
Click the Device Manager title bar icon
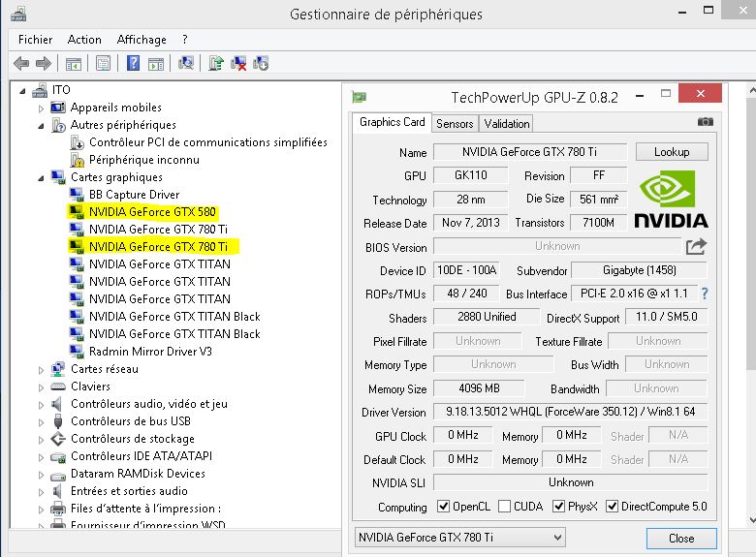pos(18,14)
